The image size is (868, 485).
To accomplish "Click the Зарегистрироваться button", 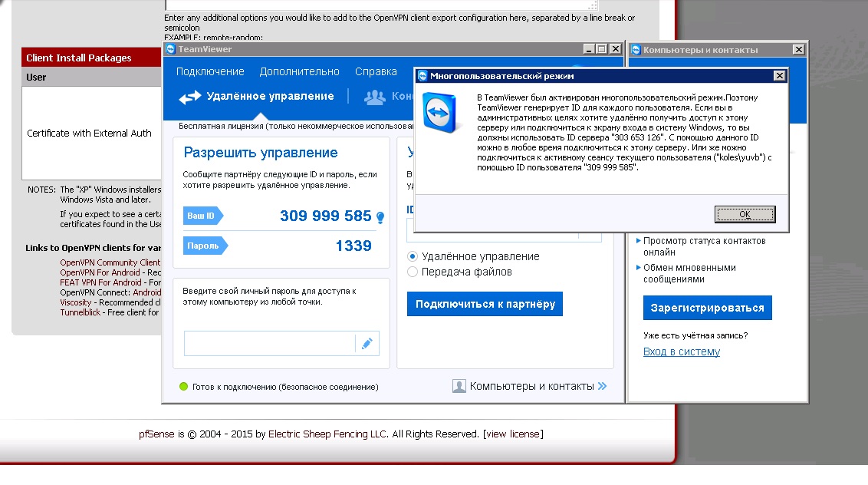I will click(x=708, y=308).
